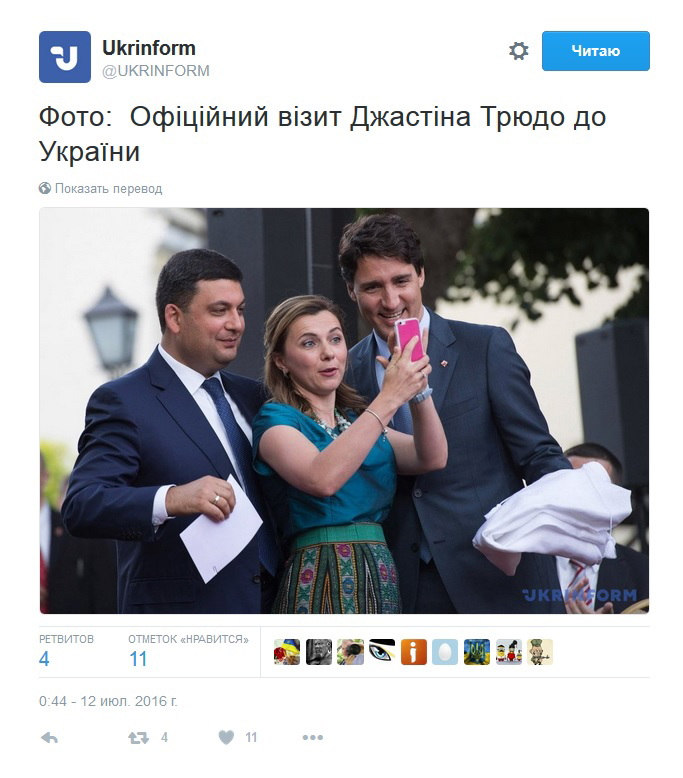Open the default egg liker avatar

[x=445, y=652]
